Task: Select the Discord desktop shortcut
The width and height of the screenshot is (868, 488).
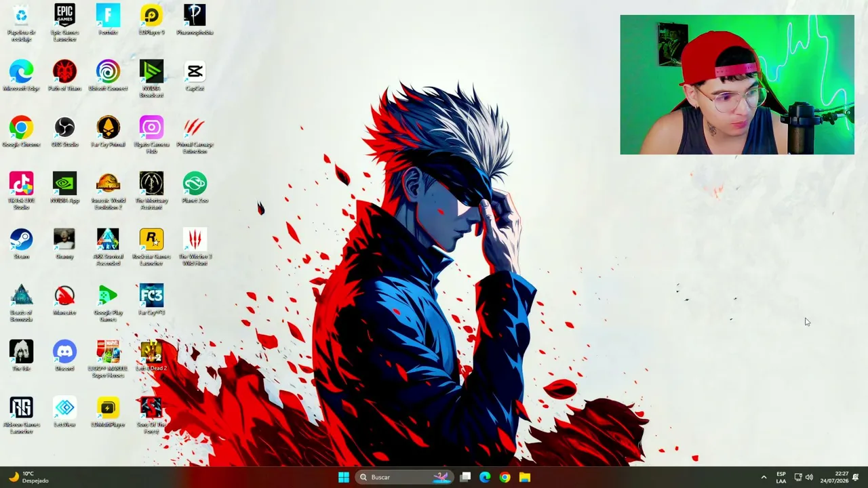Action: [64, 357]
